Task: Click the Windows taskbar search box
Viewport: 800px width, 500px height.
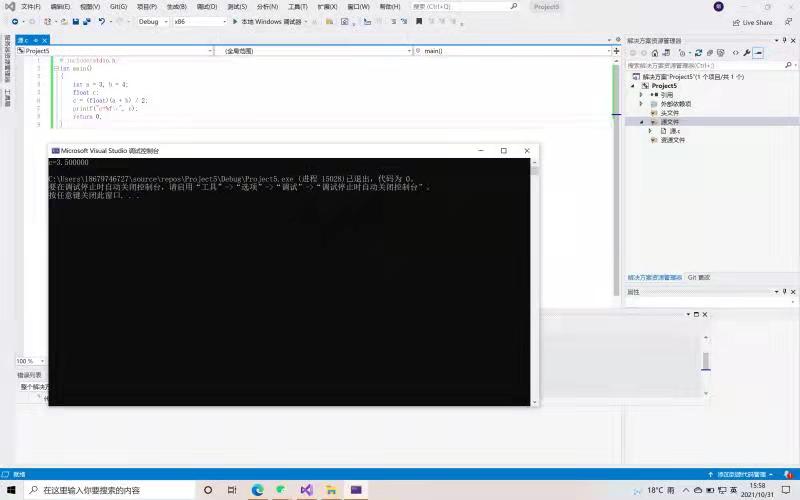Action: coord(110,490)
